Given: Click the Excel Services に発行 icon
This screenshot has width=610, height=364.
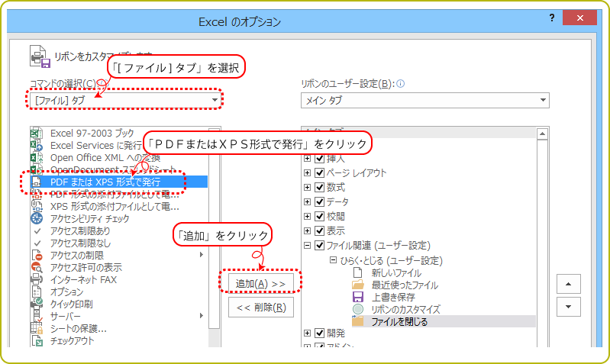Looking at the screenshot, I should coord(37,146).
